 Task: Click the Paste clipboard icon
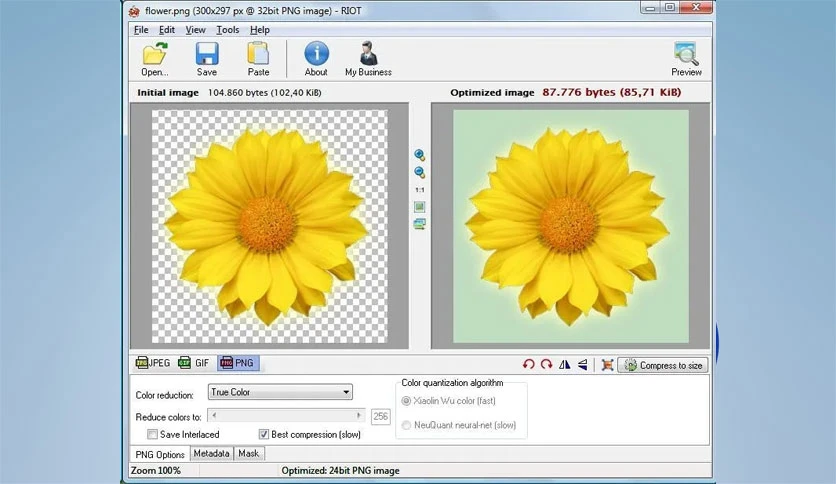258,54
